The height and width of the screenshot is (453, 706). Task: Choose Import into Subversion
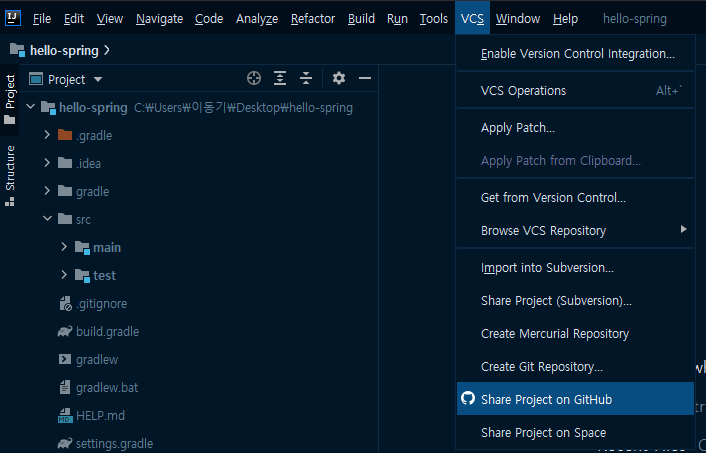575,268
